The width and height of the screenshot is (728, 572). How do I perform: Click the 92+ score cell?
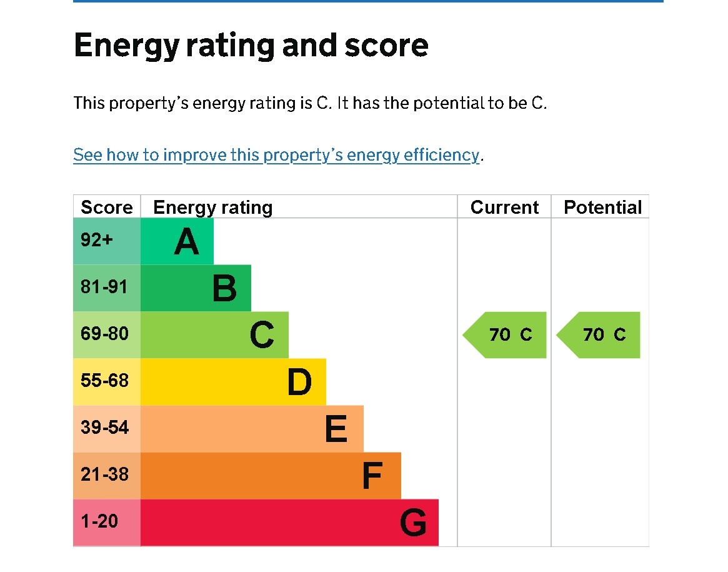[x=107, y=241]
